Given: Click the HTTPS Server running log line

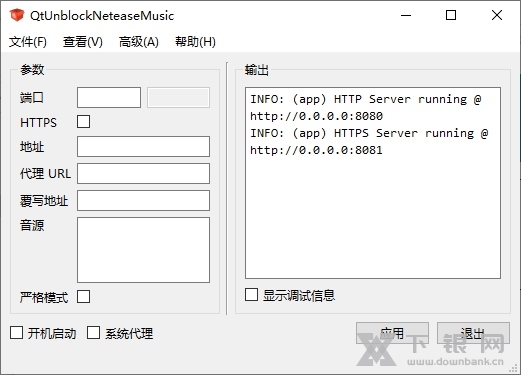Looking at the screenshot, I should coord(369,133).
